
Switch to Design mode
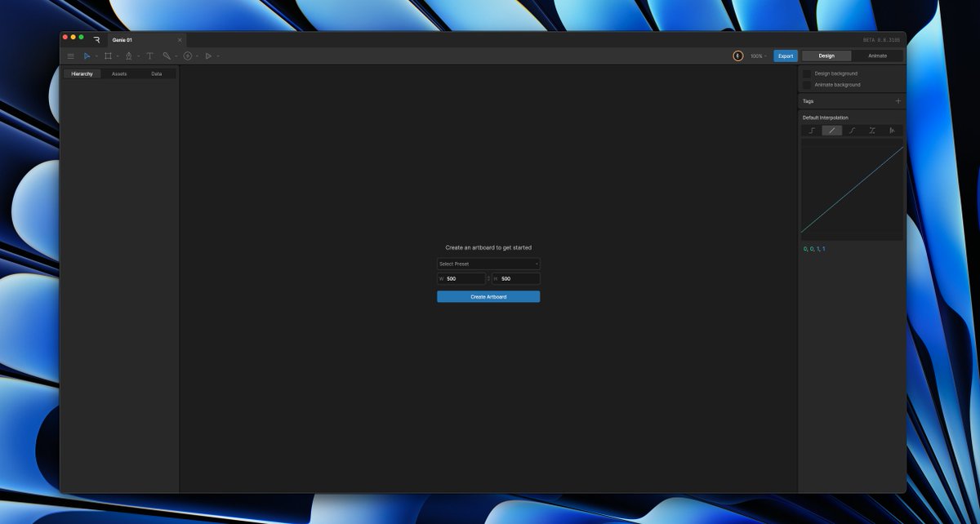point(826,56)
